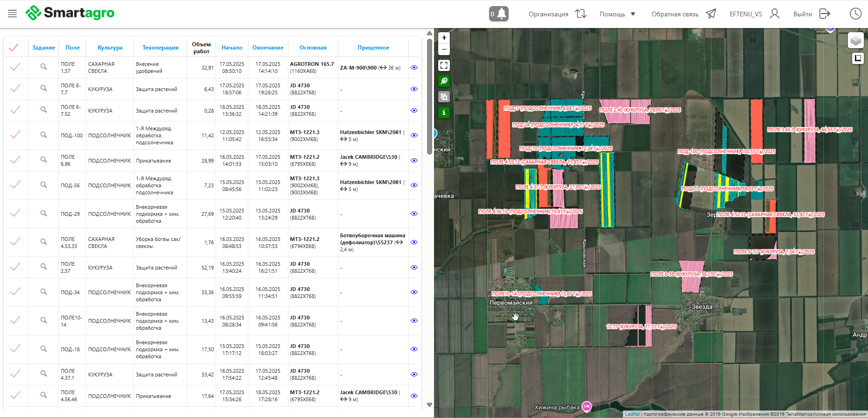Toggle the select-all checkmark in table header
Screen dimensions: 868x418
click(x=14, y=48)
